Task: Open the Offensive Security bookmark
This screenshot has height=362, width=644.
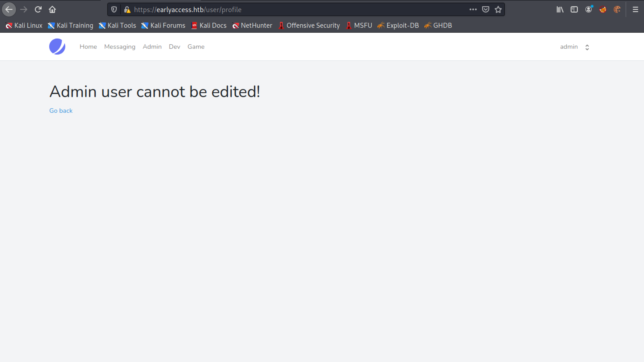Action: (x=309, y=26)
